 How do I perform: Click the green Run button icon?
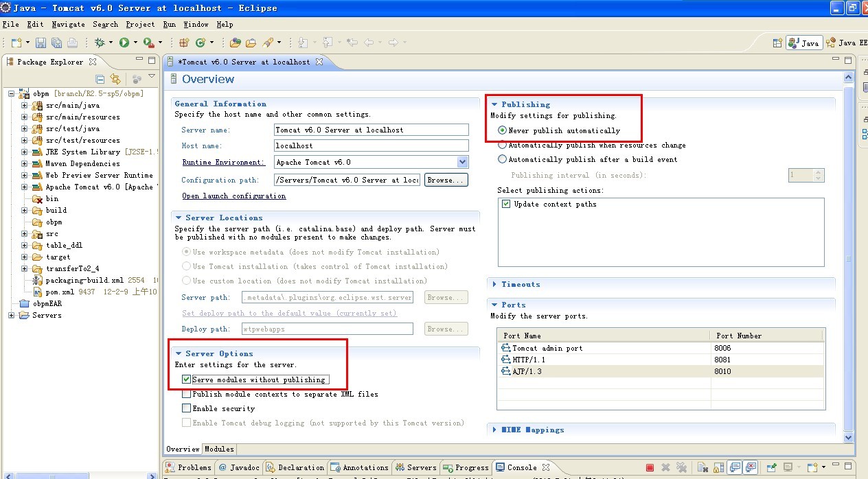(124, 43)
